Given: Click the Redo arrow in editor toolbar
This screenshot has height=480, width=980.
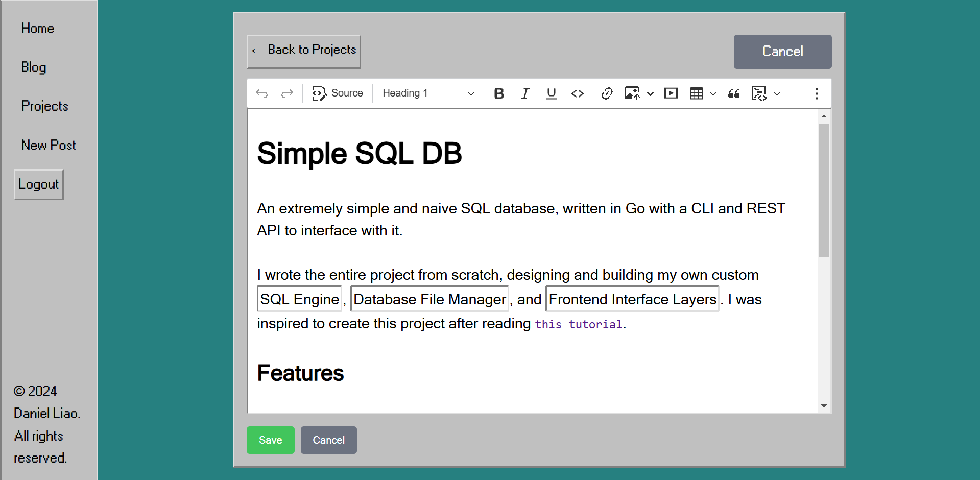Looking at the screenshot, I should point(288,93).
